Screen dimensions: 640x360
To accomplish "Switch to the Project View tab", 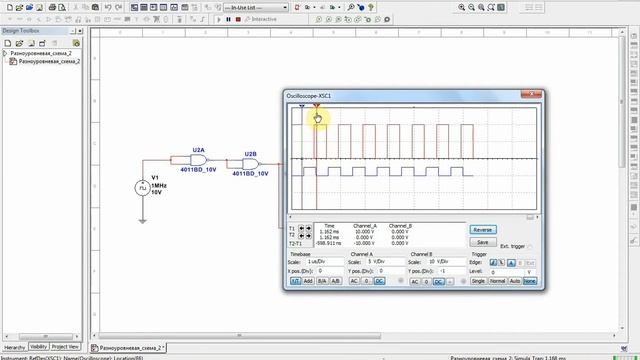I will pyautogui.click(x=65, y=347).
